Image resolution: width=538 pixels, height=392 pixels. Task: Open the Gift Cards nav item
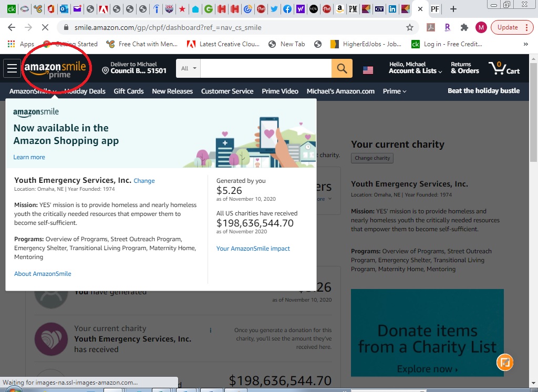coord(129,91)
